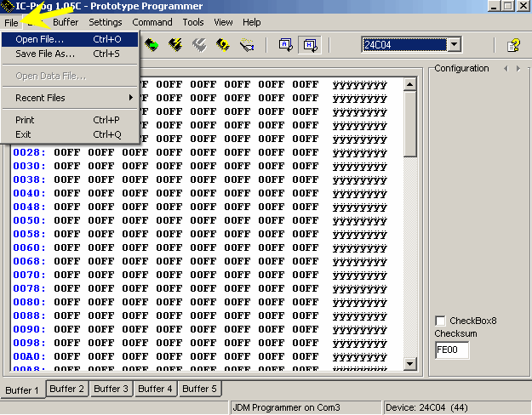
Task: Click the address label 0030:
Action: tap(29, 166)
